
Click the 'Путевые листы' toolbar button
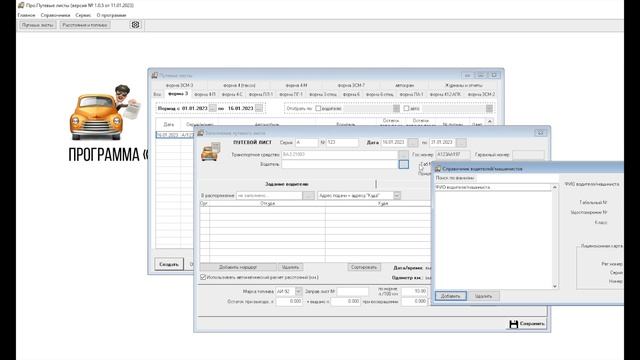(x=38, y=25)
